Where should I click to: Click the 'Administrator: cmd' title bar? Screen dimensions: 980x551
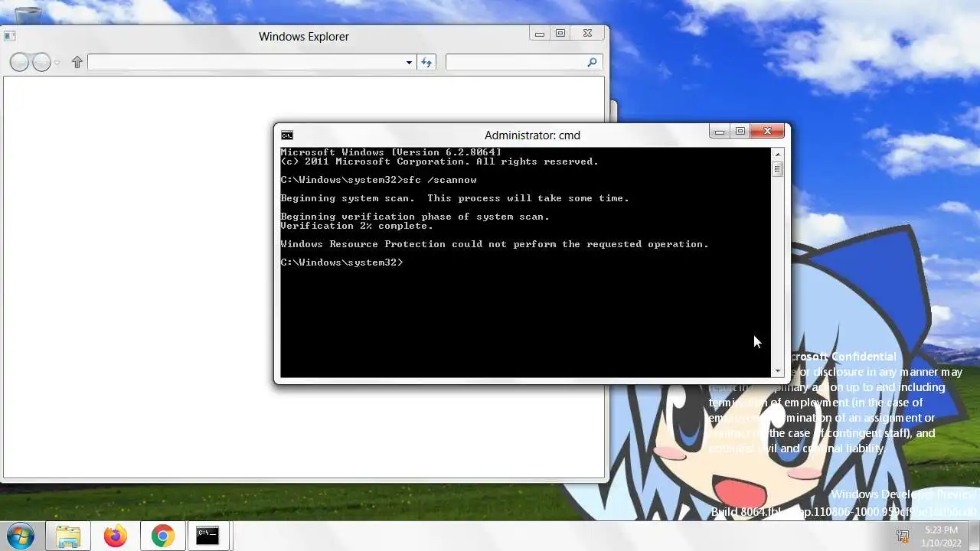pos(532,135)
